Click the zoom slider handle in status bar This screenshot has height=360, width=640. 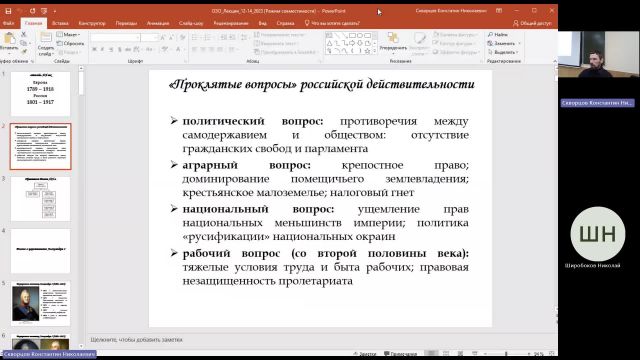(506, 354)
